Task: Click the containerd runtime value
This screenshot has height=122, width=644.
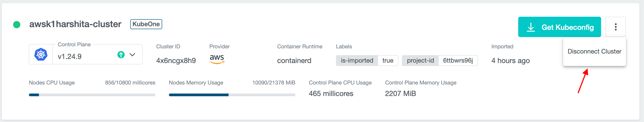Action: click(x=294, y=61)
